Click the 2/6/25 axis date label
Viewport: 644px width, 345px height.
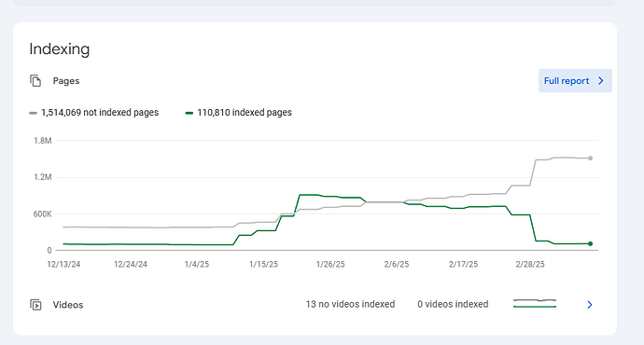pyautogui.click(x=397, y=264)
